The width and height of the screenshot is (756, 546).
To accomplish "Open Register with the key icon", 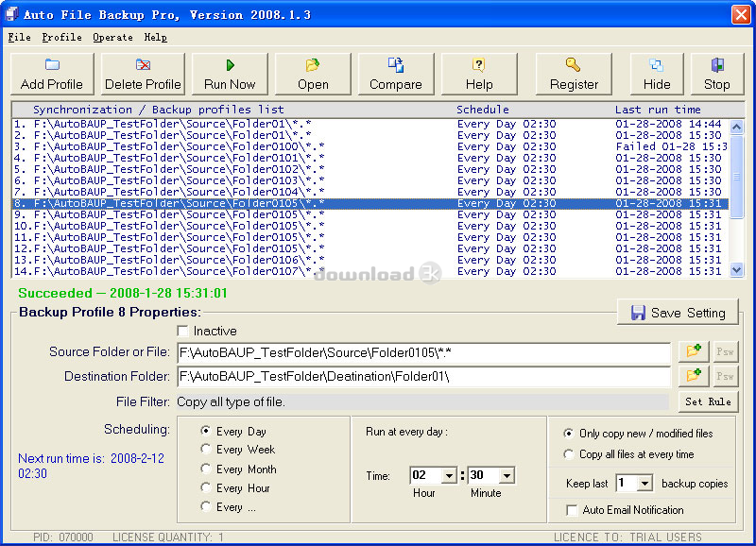I will [x=574, y=65].
